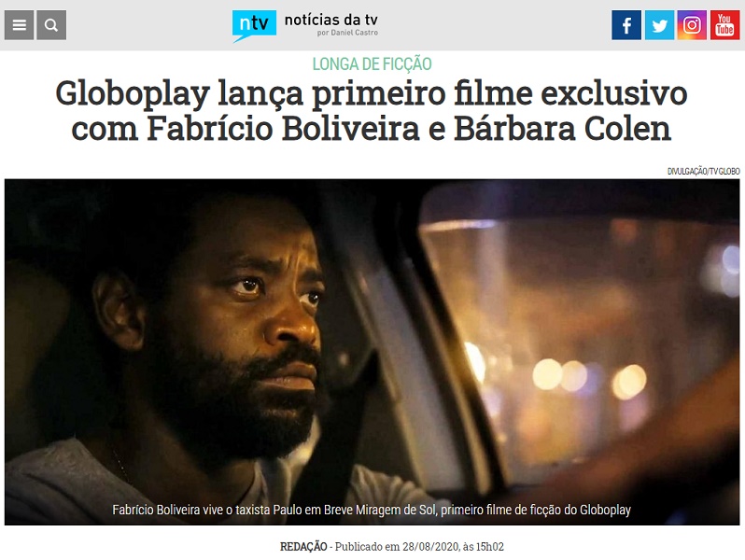
Task: Go to the YouTube channel icon
Action: pos(724,25)
